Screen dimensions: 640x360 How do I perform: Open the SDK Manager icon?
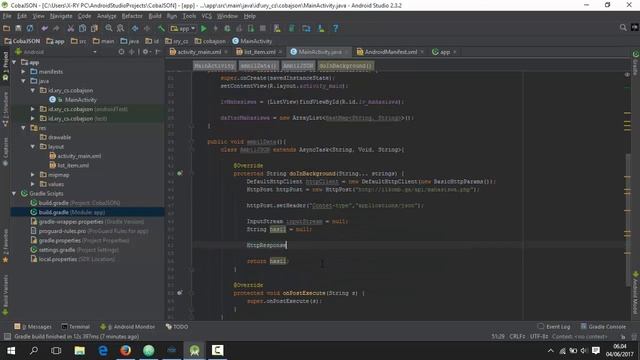321,29
